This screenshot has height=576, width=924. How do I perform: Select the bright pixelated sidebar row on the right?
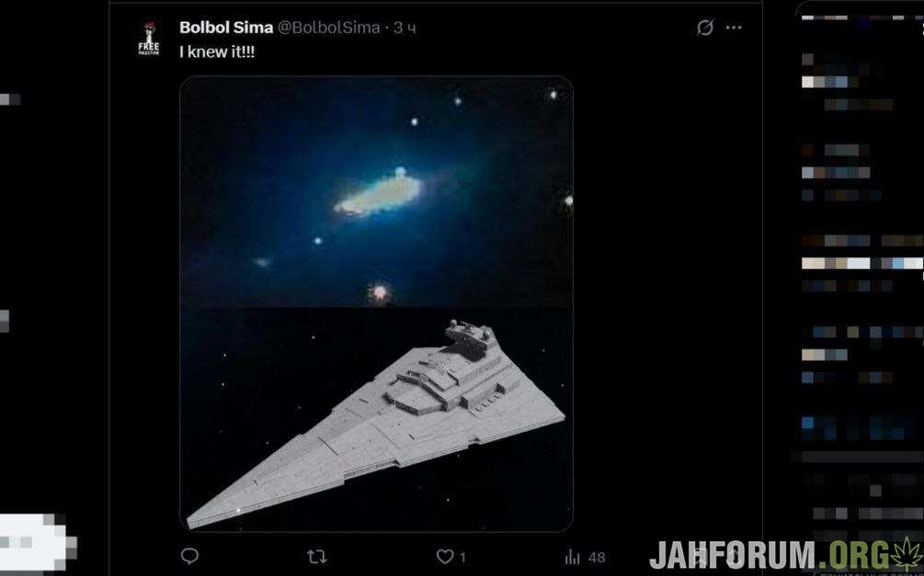point(862,264)
